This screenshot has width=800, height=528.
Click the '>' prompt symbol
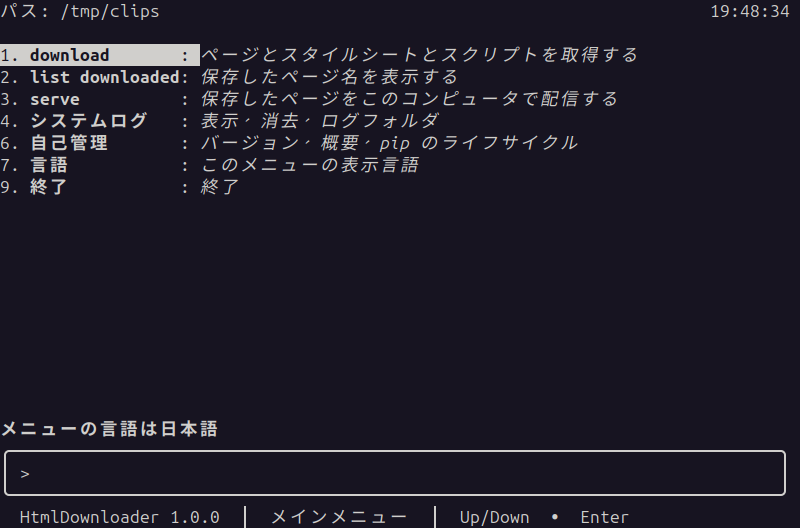[25, 474]
